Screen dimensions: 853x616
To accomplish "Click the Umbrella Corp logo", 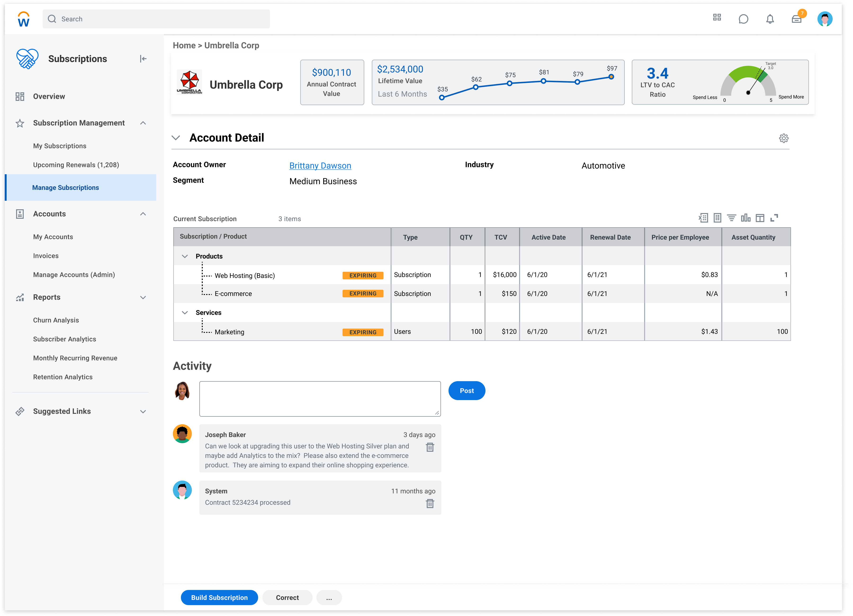I will [x=189, y=82].
